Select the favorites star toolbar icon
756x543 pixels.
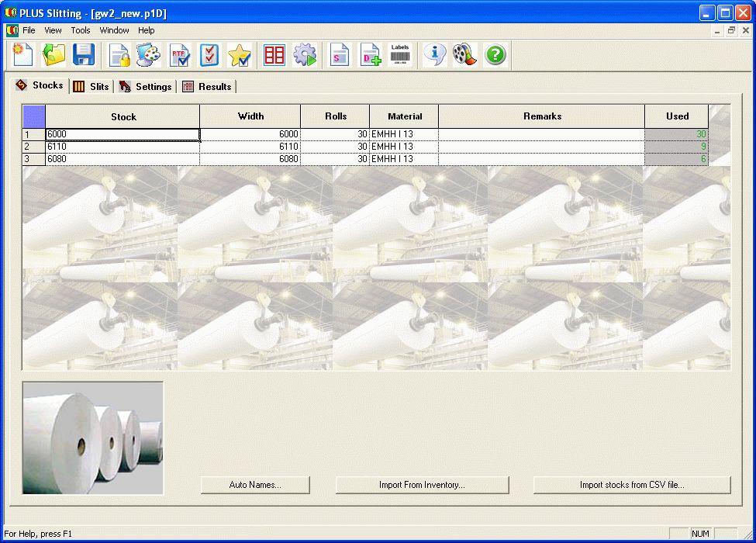click(240, 54)
